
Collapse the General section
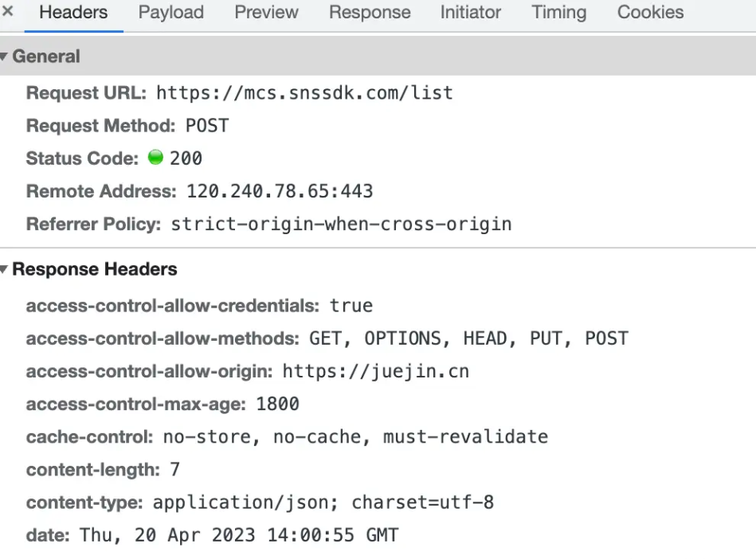(5, 57)
